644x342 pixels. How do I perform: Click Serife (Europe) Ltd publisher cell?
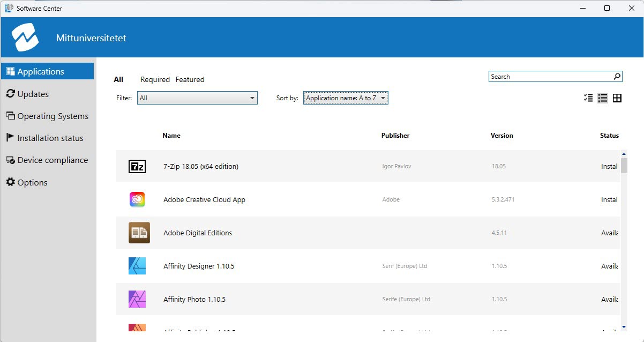pos(406,299)
